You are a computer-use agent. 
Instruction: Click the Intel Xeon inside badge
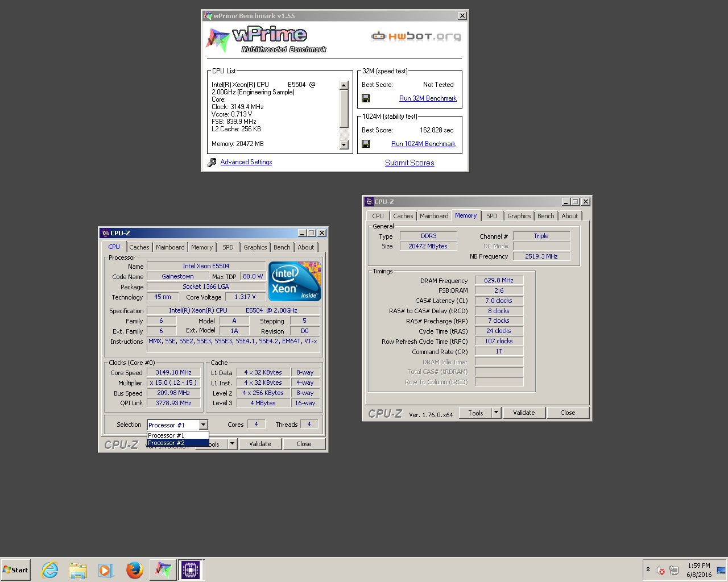pos(295,281)
